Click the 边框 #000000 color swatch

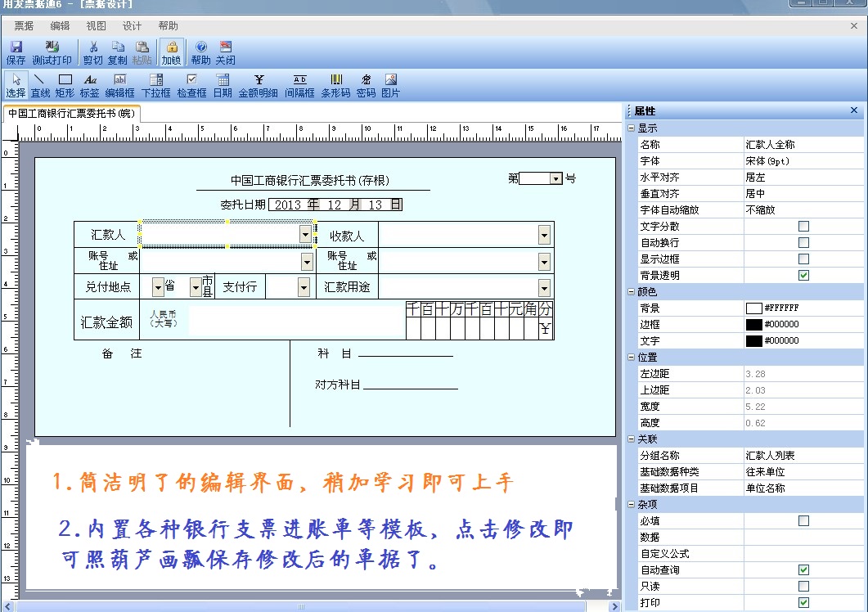click(x=754, y=324)
